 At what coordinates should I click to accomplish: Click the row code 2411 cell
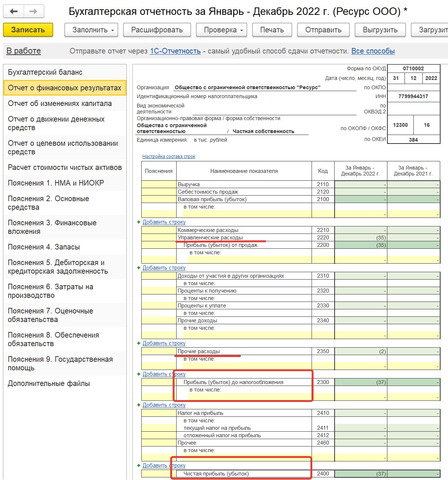(x=323, y=428)
